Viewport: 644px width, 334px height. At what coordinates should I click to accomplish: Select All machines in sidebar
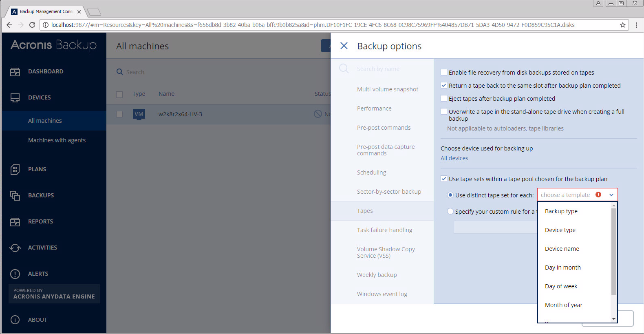[x=54, y=121]
